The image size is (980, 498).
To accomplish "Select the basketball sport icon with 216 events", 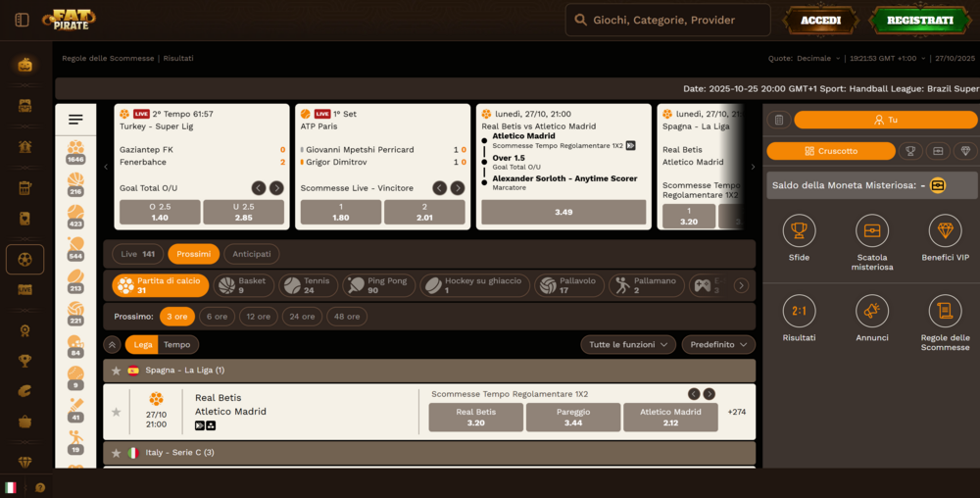I will click(75, 185).
